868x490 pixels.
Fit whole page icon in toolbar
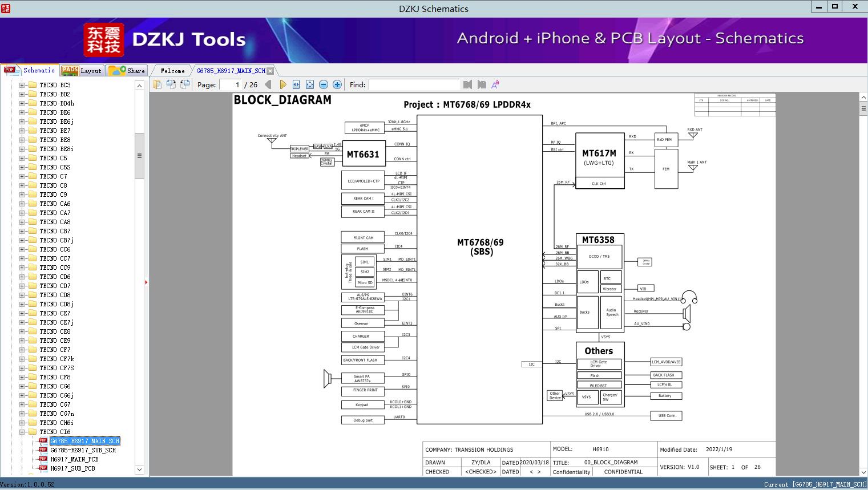[310, 84]
